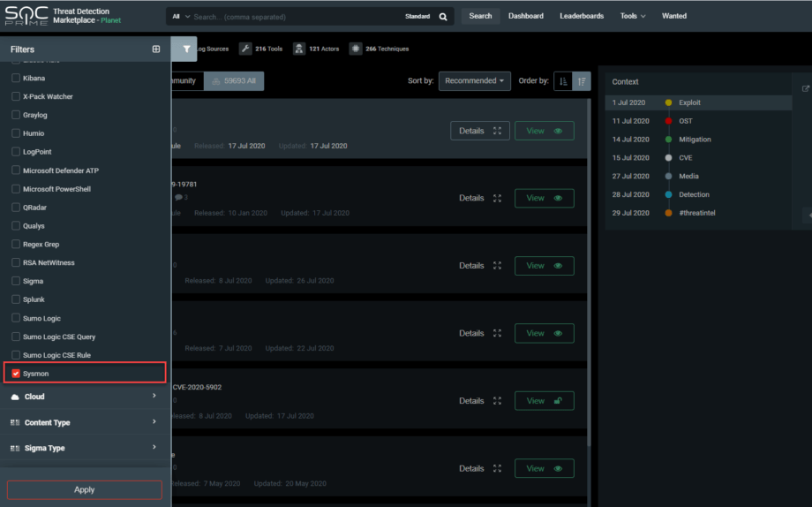Click View button for 7 May 2020 release
The width and height of the screenshot is (812, 507).
544,468
